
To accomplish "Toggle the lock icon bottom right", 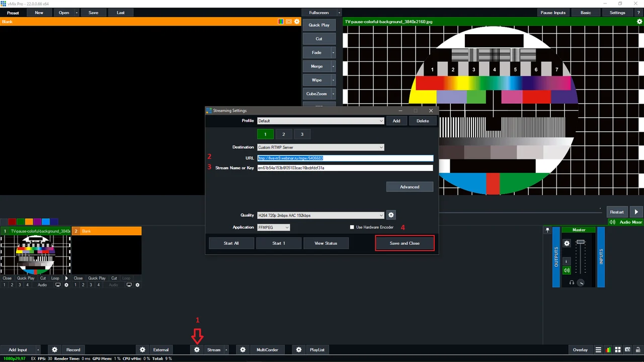I will [x=637, y=350].
